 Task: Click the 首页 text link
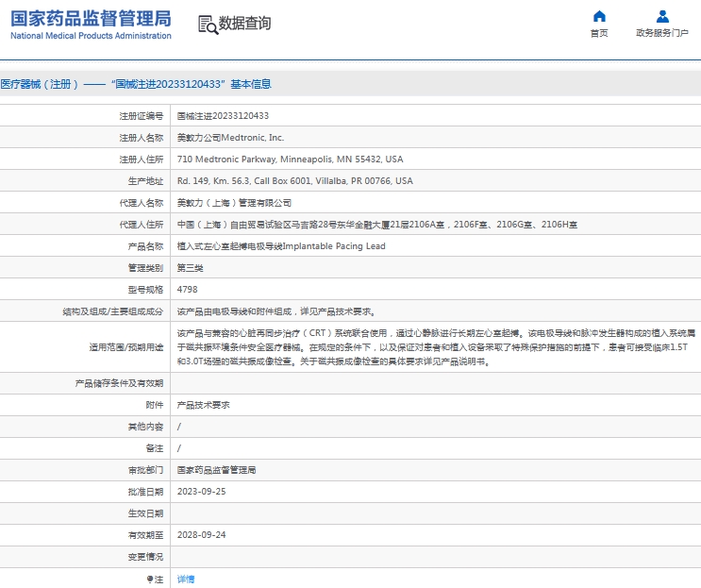(599, 33)
